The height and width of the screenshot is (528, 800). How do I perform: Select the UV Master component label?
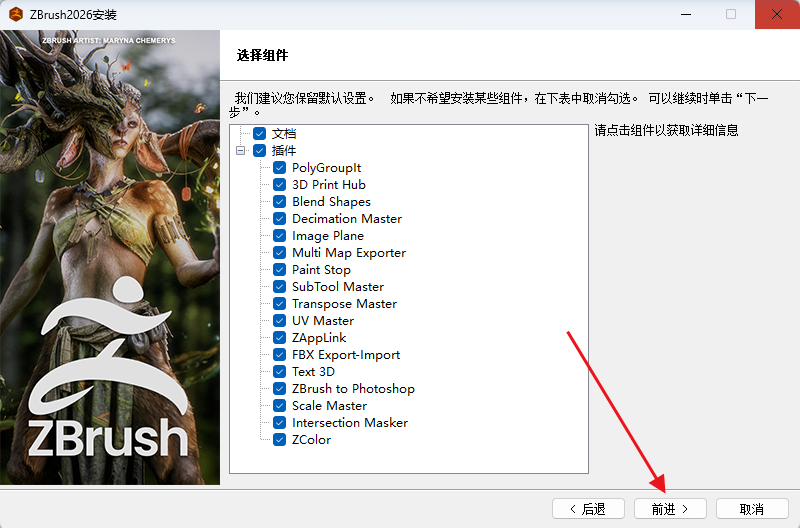tap(322, 321)
